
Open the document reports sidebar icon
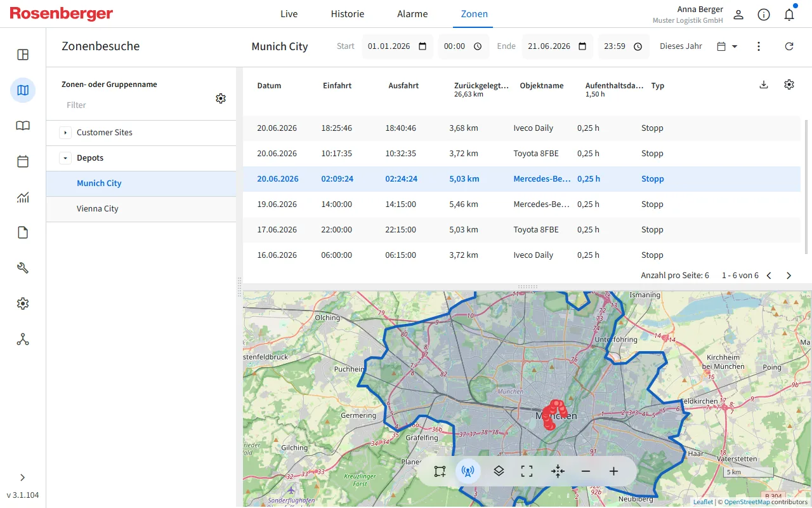click(x=23, y=232)
